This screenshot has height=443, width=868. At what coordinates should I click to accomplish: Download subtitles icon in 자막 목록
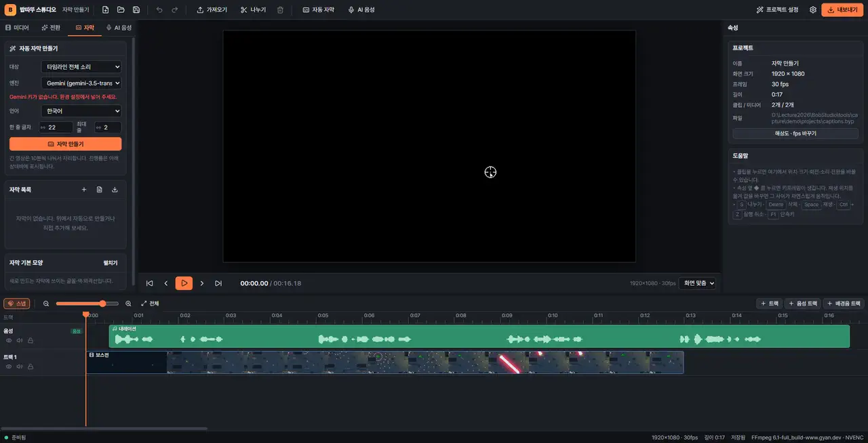coord(115,190)
